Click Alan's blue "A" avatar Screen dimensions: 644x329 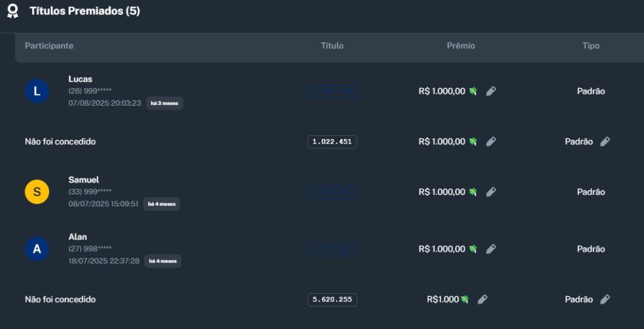point(37,249)
